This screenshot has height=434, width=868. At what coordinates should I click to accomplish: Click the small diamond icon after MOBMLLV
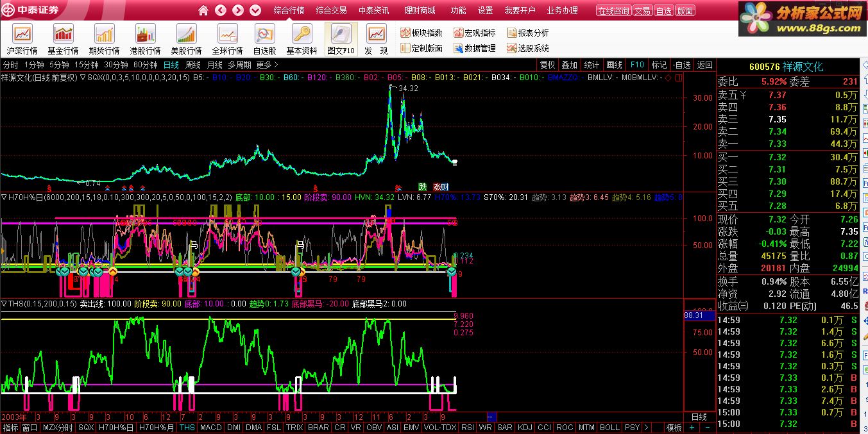coord(668,78)
